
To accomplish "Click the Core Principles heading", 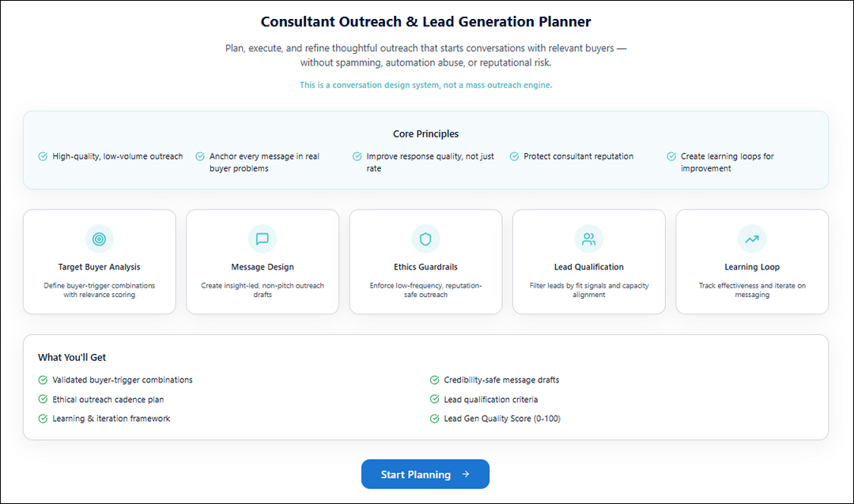I will coord(426,134).
